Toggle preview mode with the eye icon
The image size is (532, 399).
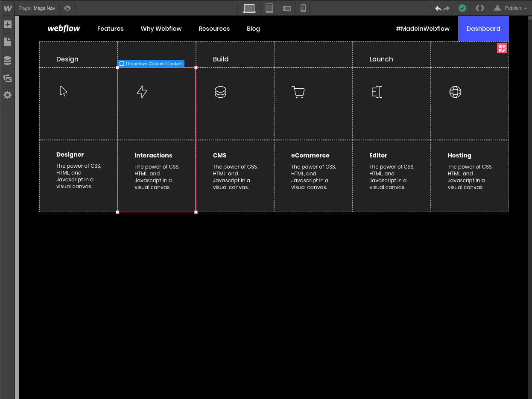point(67,8)
